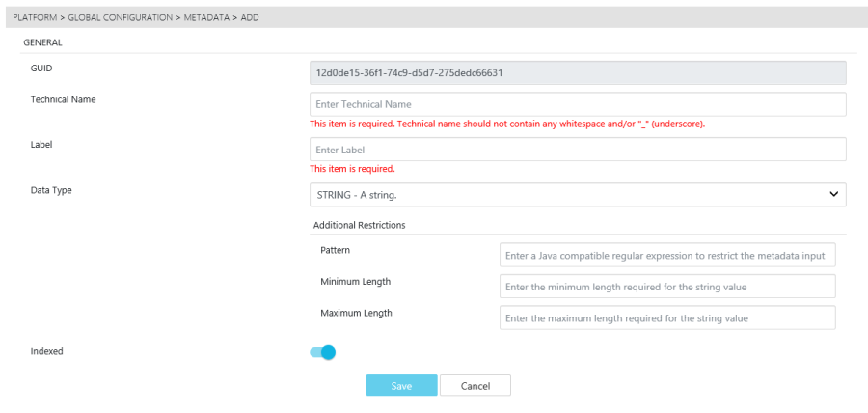The height and width of the screenshot is (413, 868).
Task: Click the Indexed label text
Action: [x=47, y=352]
